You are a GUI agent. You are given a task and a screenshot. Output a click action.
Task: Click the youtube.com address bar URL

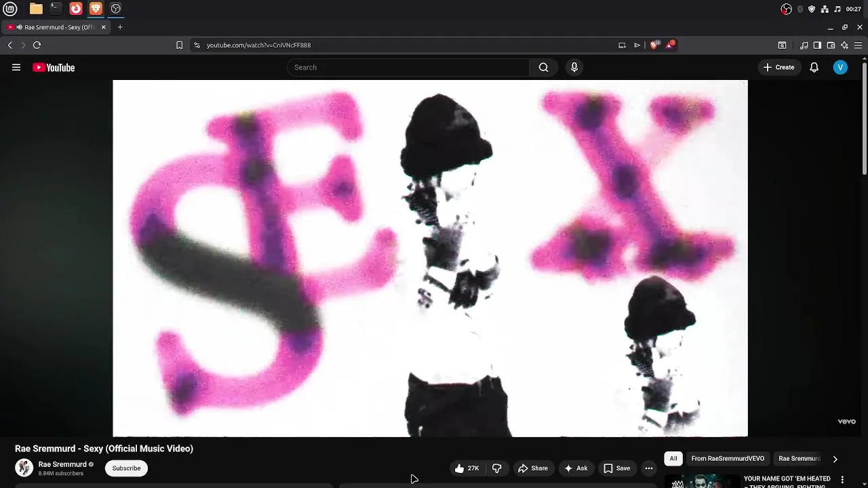pyautogui.click(x=258, y=45)
